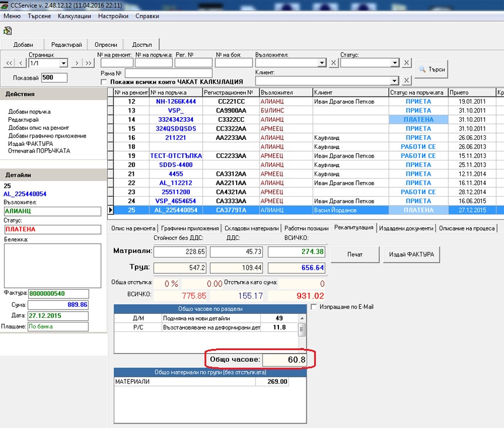Click into the '№ на боя' search field
Image resolution: width=504 pixels, height=428 pixels.
tap(234, 63)
